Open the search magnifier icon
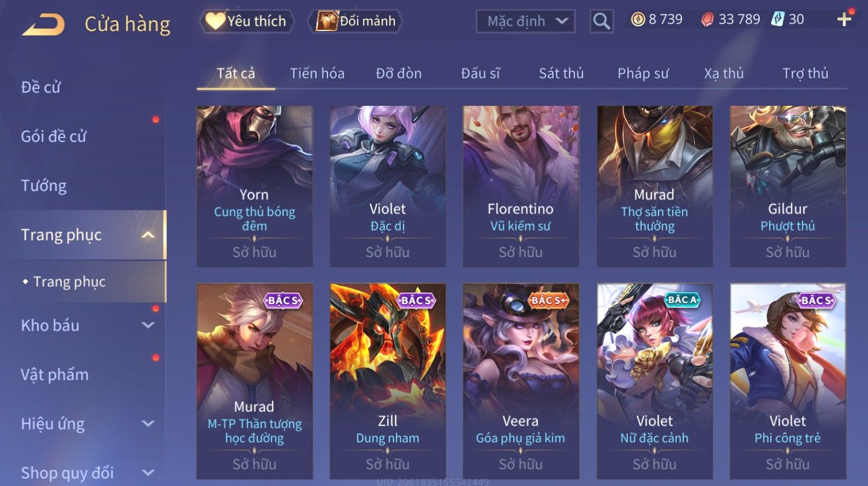The width and height of the screenshot is (868, 486). coord(601,21)
